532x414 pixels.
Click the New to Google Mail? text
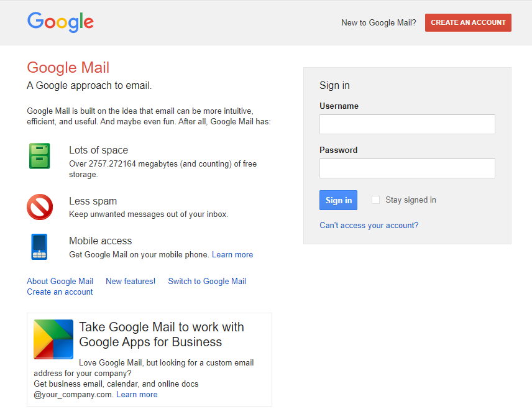(x=378, y=23)
